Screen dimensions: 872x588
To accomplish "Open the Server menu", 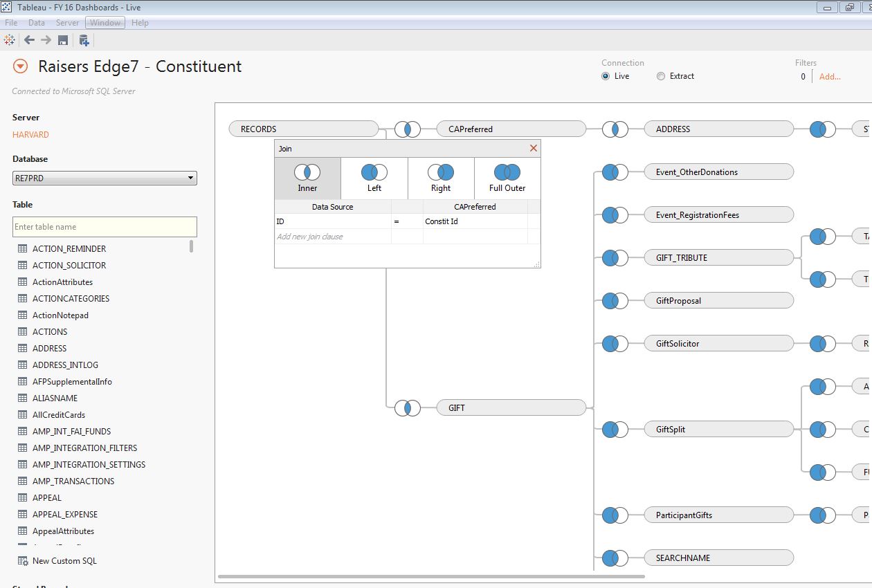I will (68, 23).
